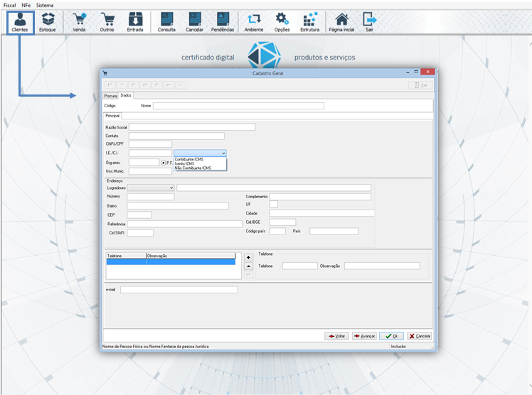Go to Página inicial
532x395 pixels.
[x=341, y=22]
